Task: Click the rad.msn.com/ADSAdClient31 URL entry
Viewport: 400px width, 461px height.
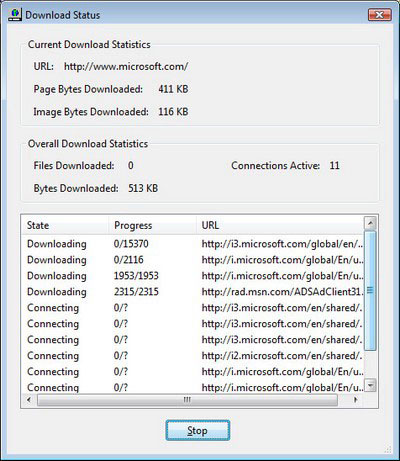Action: [x=282, y=292]
